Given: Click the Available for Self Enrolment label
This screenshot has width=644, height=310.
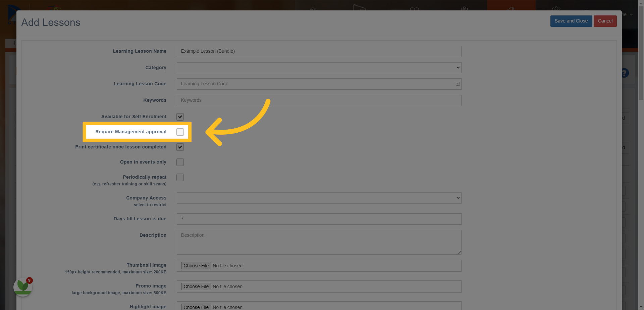Looking at the screenshot, I should (x=134, y=117).
